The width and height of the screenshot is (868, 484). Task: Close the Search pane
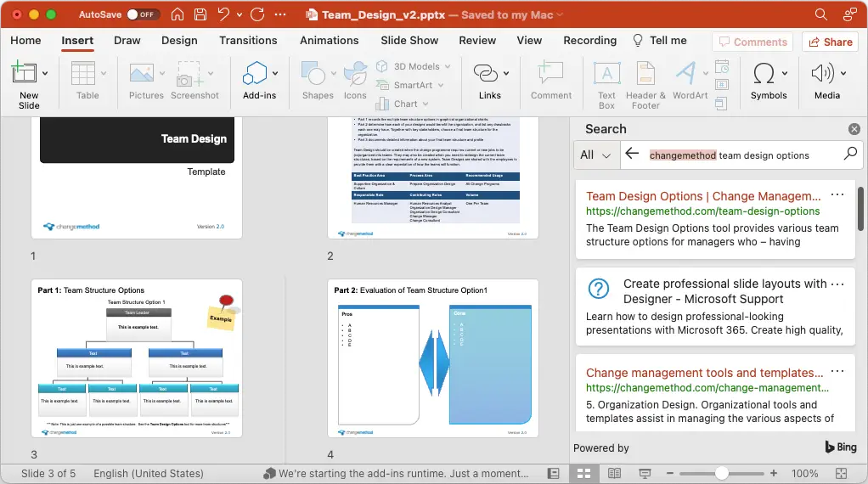[854, 129]
